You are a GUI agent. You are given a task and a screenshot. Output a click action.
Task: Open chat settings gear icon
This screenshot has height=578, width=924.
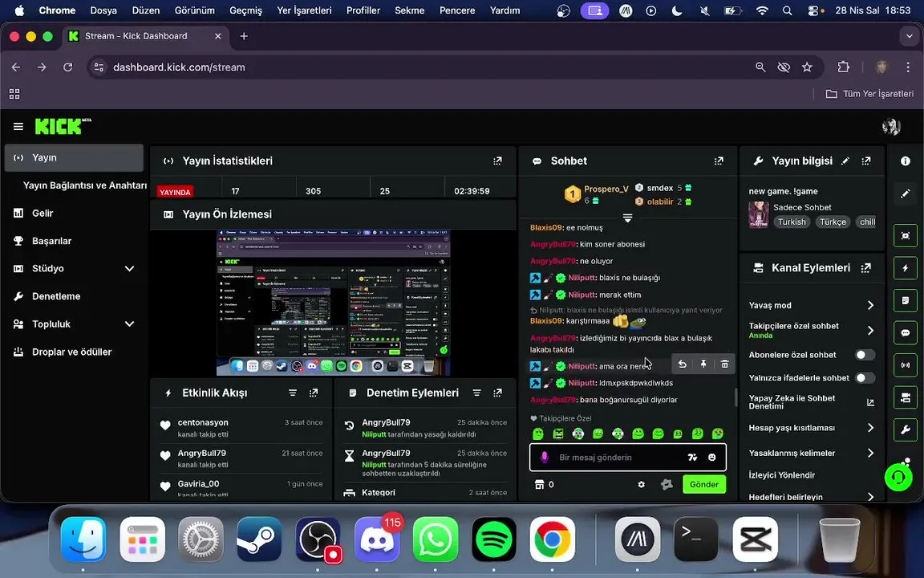coord(641,484)
